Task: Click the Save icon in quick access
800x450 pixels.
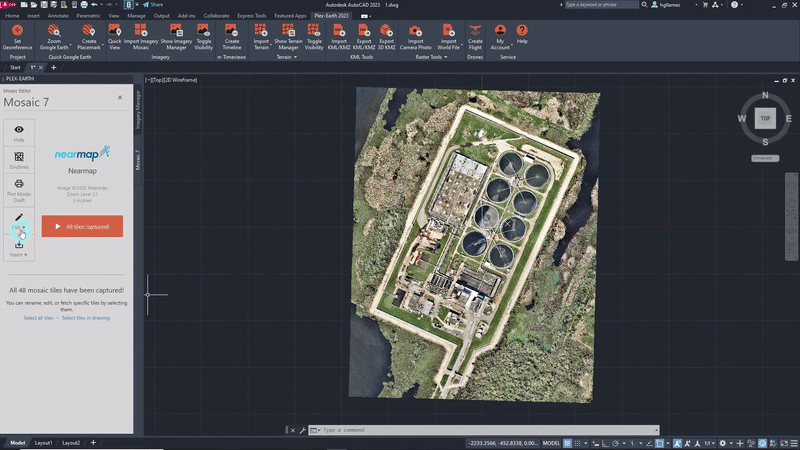Action: point(44,5)
